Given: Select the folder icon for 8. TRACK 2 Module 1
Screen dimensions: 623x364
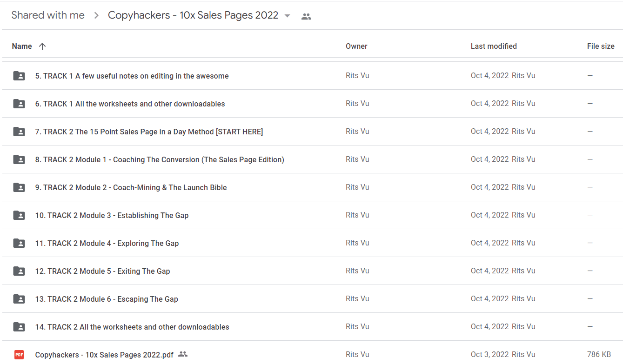Looking at the screenshot, I should tap(19, 159).
